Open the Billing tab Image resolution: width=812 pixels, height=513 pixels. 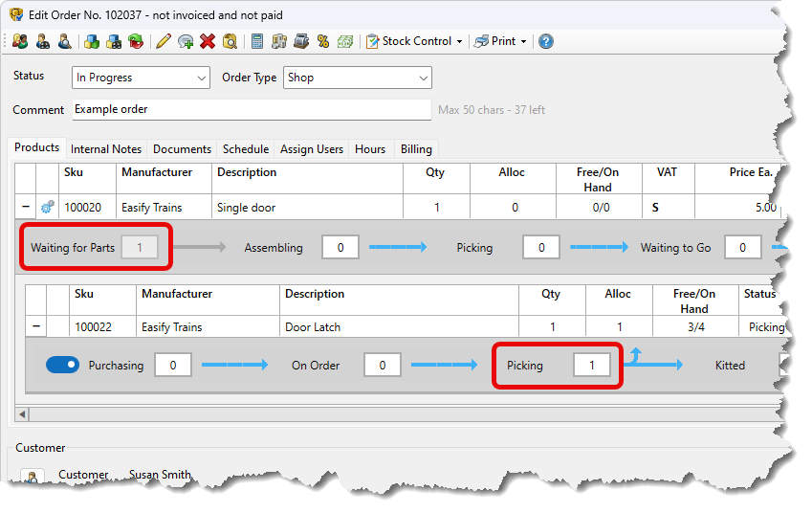(416, 149)
